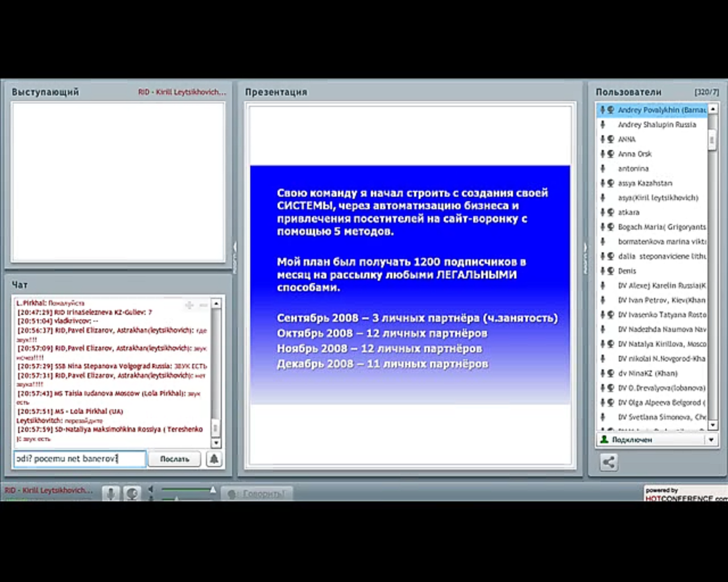Click microphone icon next to antonina
This screenshot has width=728, height=582.
[x=602, y=169]
